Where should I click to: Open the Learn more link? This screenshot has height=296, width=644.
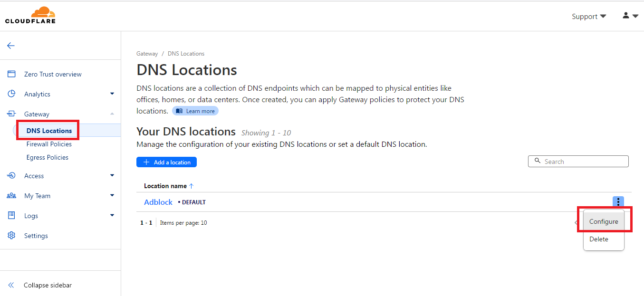point(195,111)
